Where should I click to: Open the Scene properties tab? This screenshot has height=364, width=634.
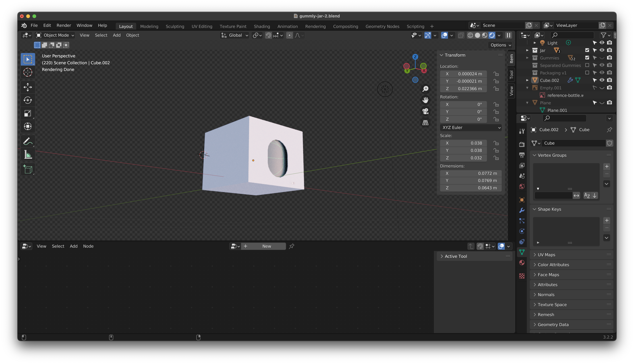(522, 176)
